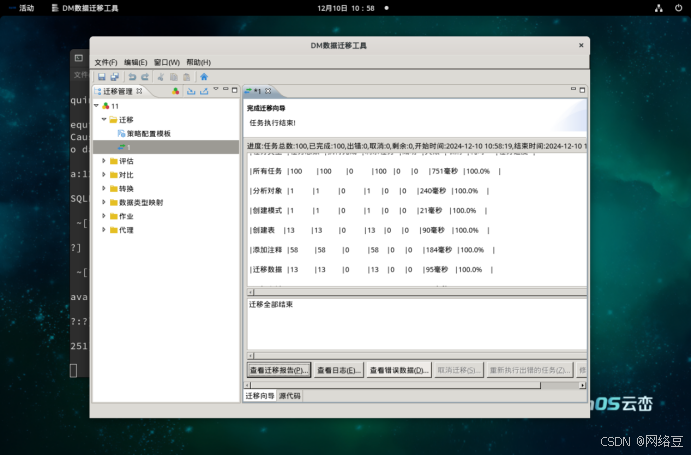Click the 查看错误数据(D)... button
Image resolution: width=692 pixels, height=456 pixels.
tap(399, 370)
